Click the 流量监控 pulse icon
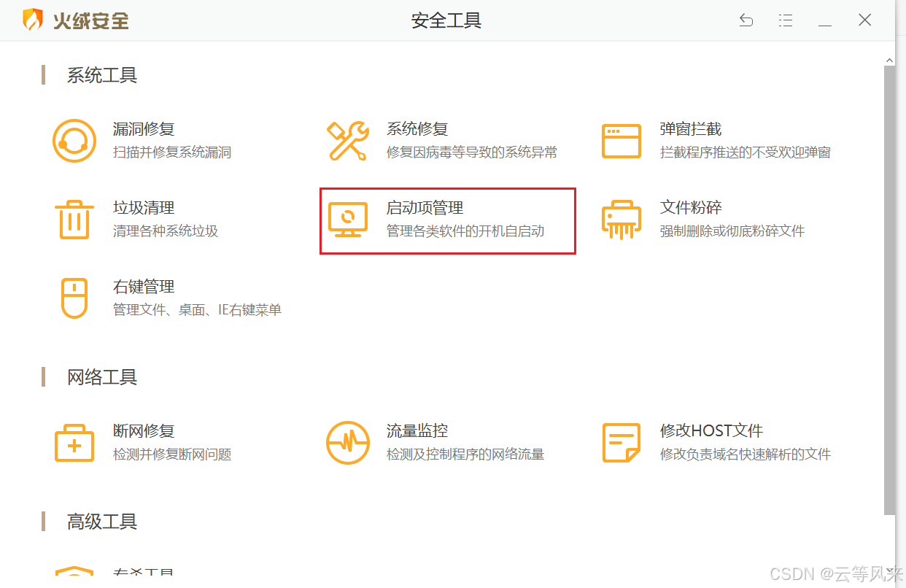Screen dimensions: 906x588 348,443
